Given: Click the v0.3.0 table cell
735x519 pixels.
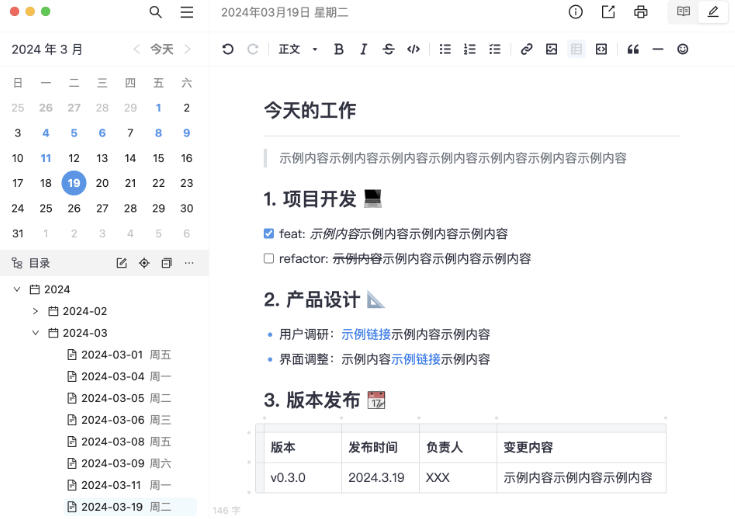Looking at the screenshot, I should [x=303, y=478].
